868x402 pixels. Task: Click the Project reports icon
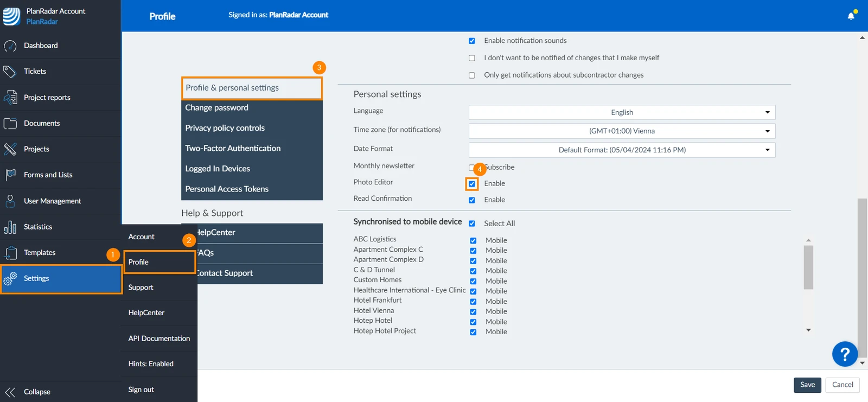point(10,98)
